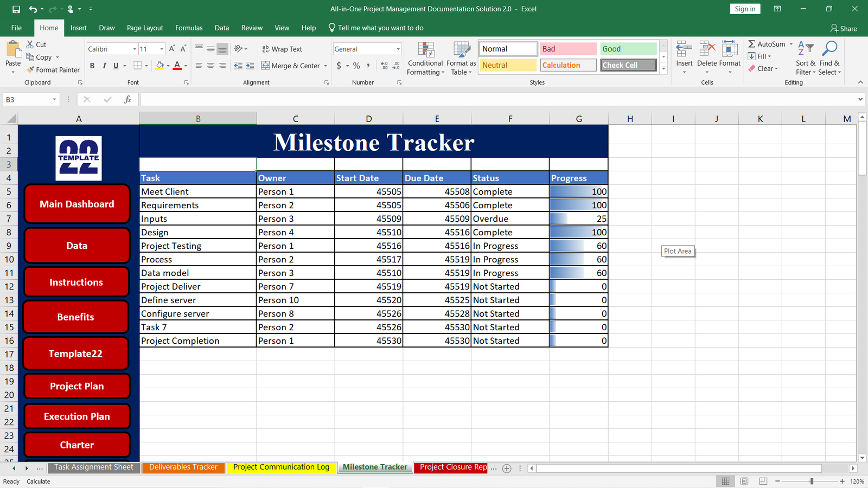Apply the Bad cell style swatch

568,49
